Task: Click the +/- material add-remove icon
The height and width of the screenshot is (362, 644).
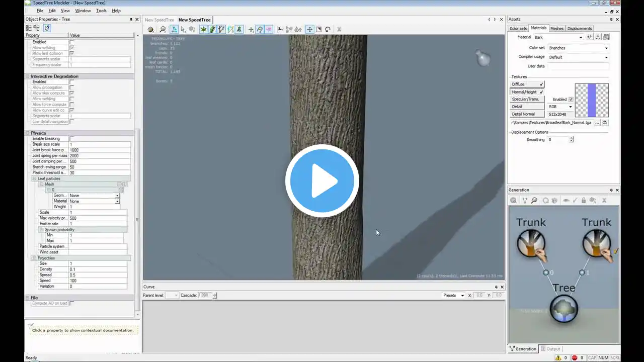Action: 590,37
